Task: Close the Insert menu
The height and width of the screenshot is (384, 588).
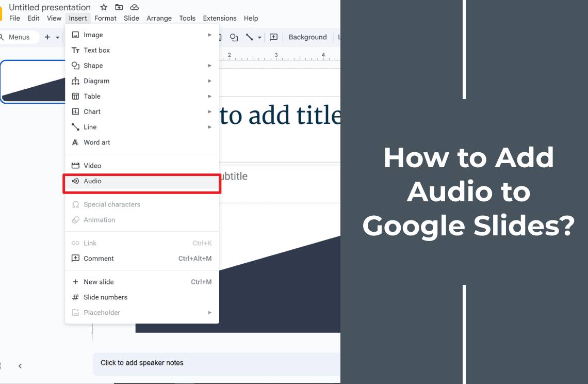Action: click(x=77, y=18)
